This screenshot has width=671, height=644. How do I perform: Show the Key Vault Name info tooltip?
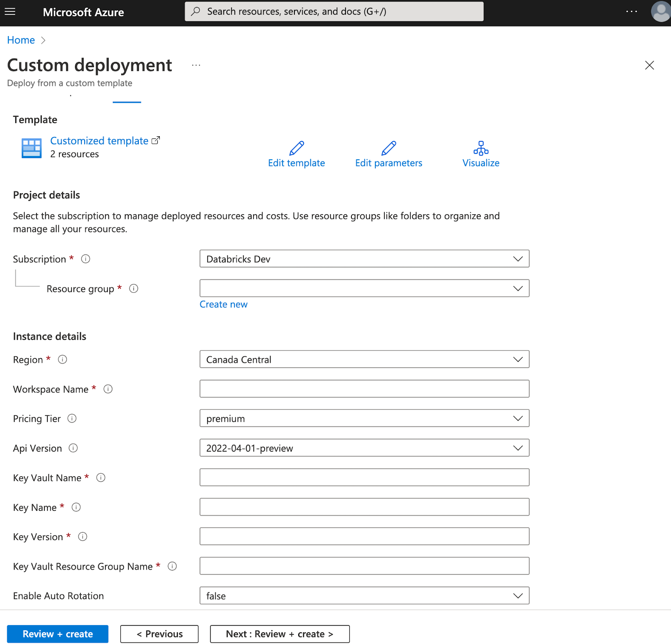click(x=101, y=478)
